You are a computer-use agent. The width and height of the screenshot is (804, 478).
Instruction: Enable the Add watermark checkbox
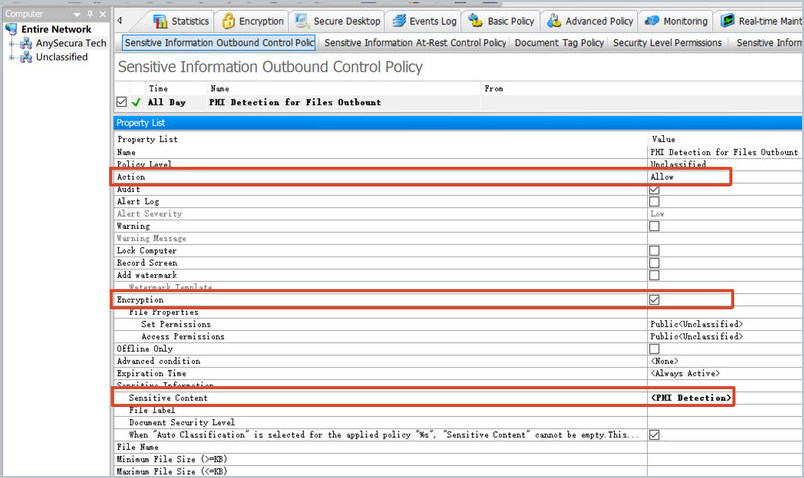654,275
